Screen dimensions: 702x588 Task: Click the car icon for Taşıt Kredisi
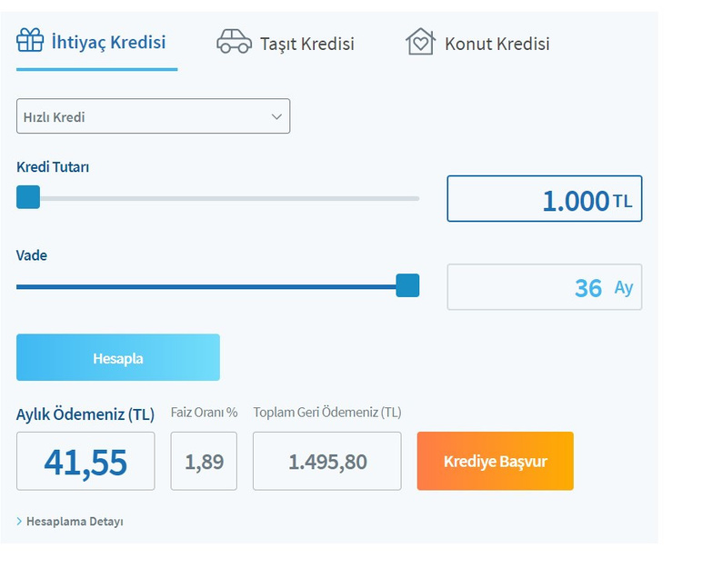pyautogui.click(x=234, y=42)
